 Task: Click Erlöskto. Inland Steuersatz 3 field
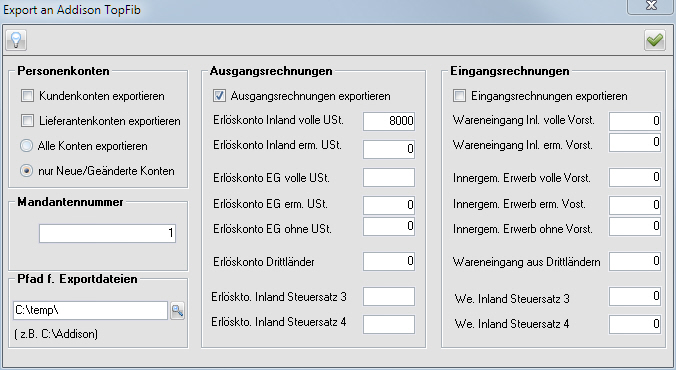(389, 296)
